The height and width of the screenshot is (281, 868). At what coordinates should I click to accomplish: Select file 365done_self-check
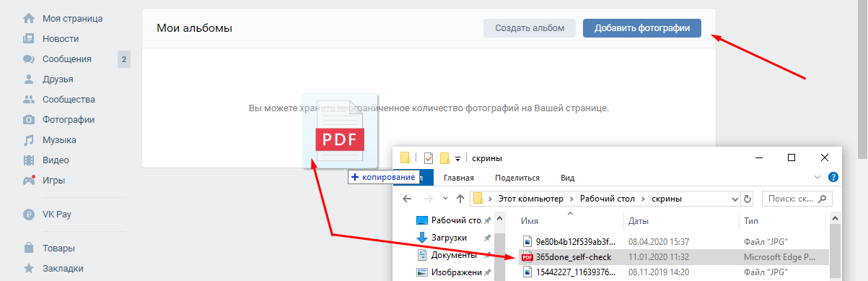point(574,257)
